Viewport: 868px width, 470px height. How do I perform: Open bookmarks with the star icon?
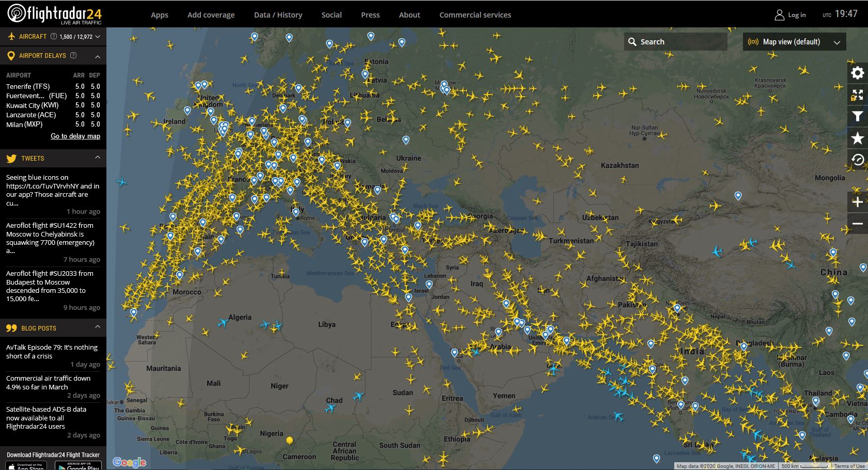(x=857, y=138)
